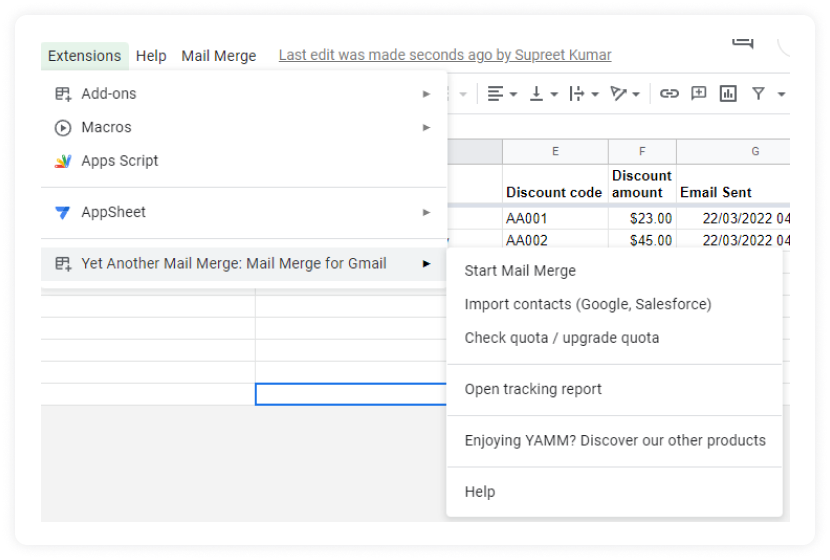
Task: Open text rotation dropdown arrow
Action: click(x=636, y=95)
